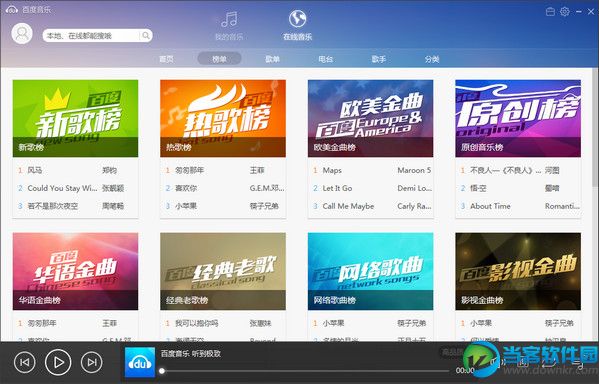Click artist '河图' in the 原创音乐榜 list
Screen dimensions: 599x384
(552, 170)
